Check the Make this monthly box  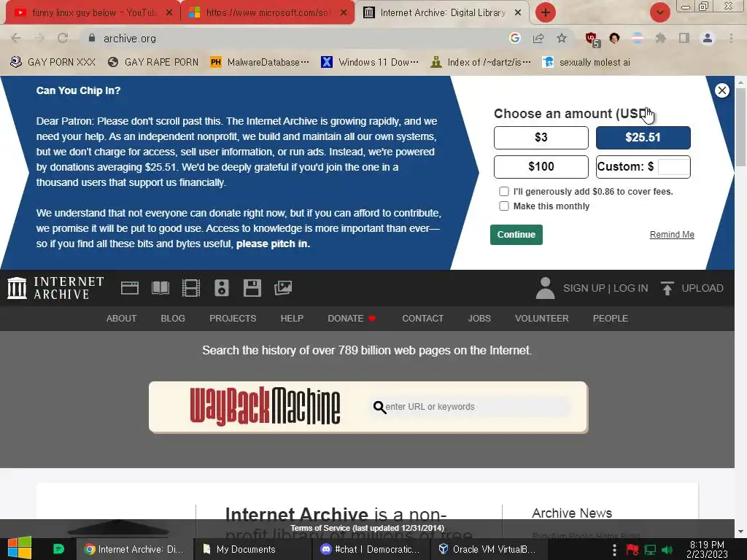pos(504,206)
